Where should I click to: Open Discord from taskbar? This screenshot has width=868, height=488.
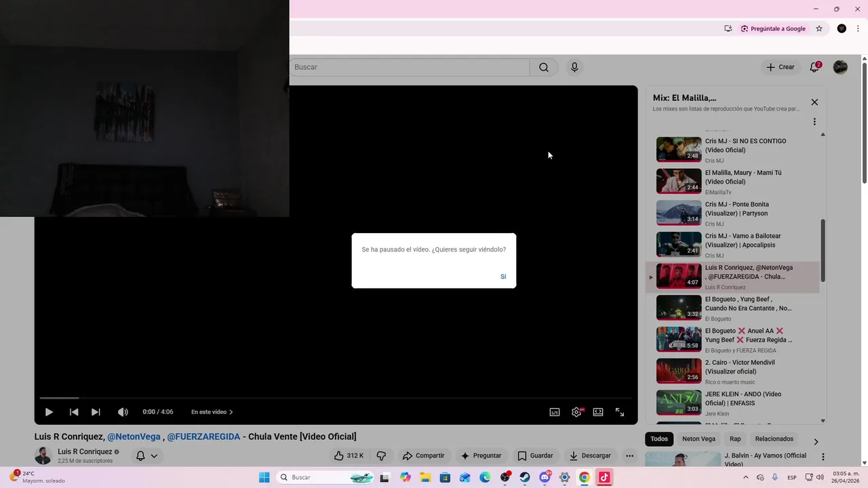coord(545,477)
